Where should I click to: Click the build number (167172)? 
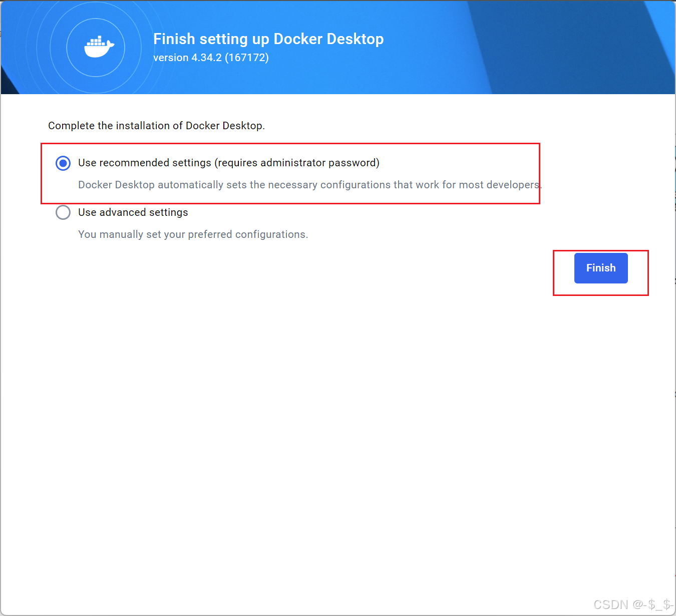click(247, 58)
